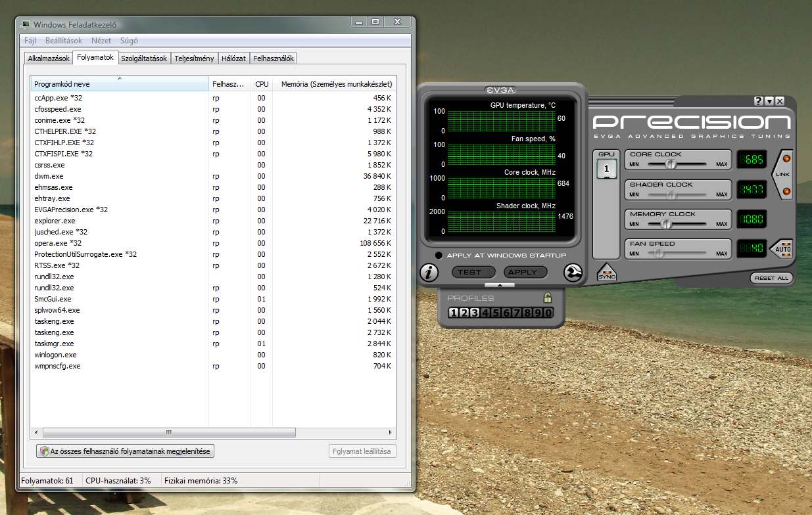Open the Fájl menu
The height and width of the screenshot is (515, 812).
pos(30,41)
